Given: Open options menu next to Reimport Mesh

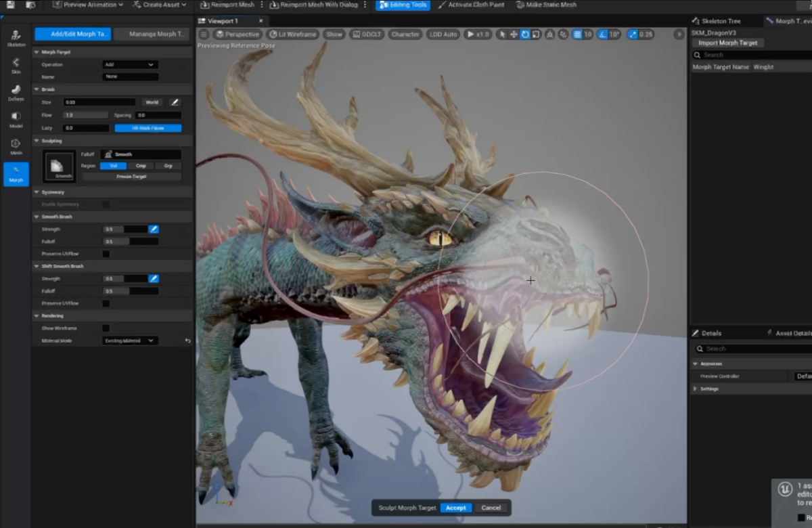Looking at the screenshot, I should (263, 5).
